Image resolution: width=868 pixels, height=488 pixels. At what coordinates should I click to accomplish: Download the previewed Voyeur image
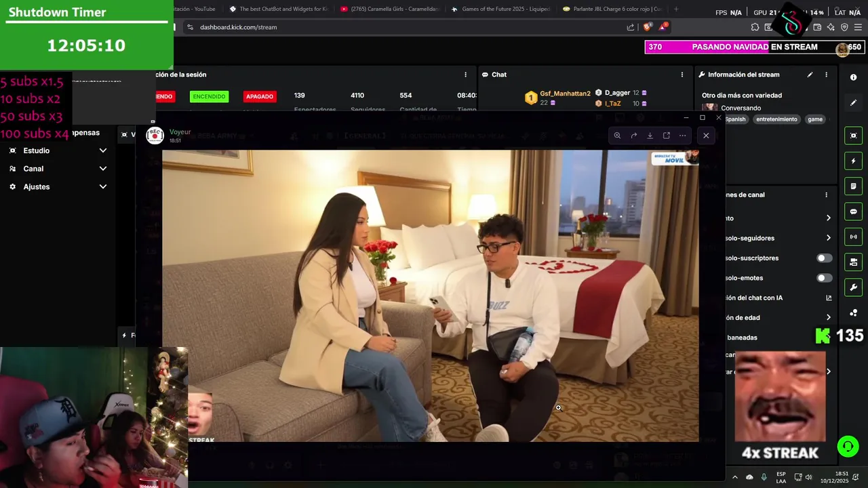[650, 136]
